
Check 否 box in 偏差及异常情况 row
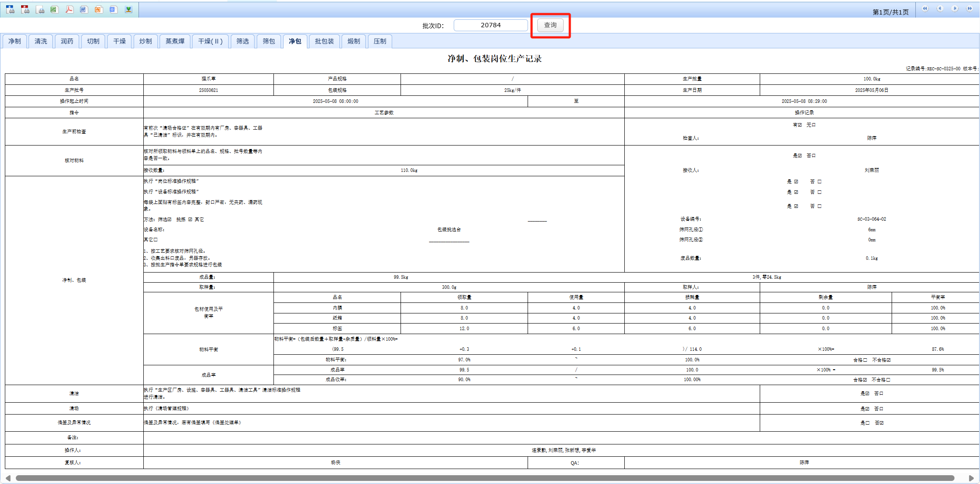pos(882,423)
